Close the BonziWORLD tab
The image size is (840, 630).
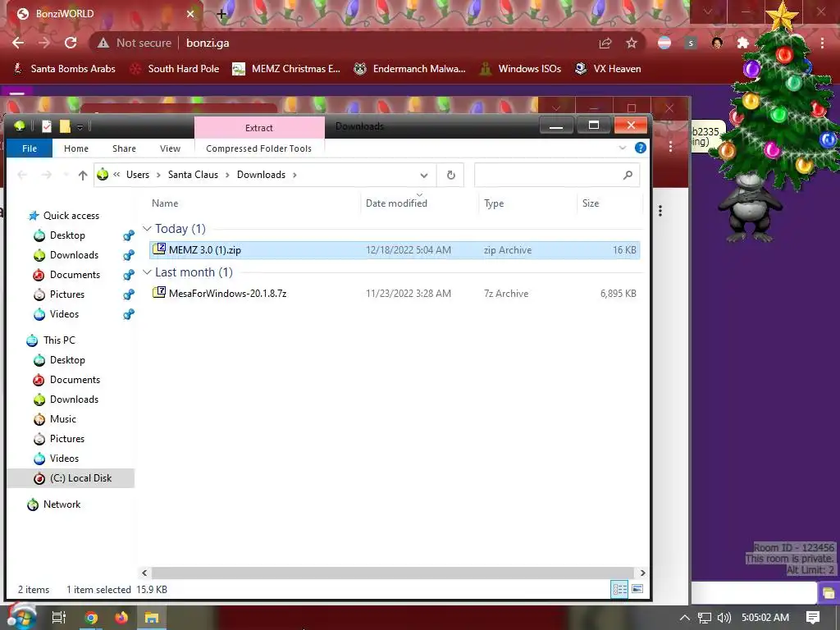[x=190, y=14]
